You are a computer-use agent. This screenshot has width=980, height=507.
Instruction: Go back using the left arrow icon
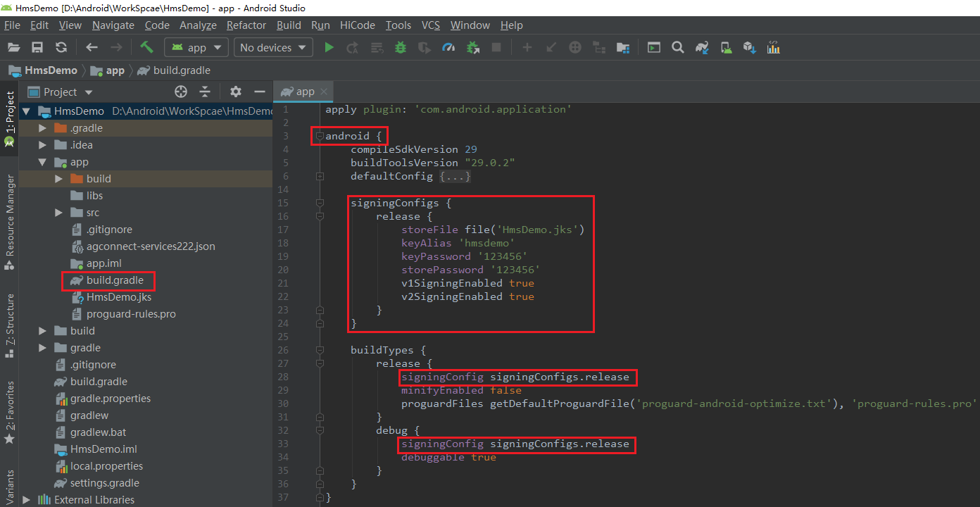pyautogui.click(x=92, y=47)
